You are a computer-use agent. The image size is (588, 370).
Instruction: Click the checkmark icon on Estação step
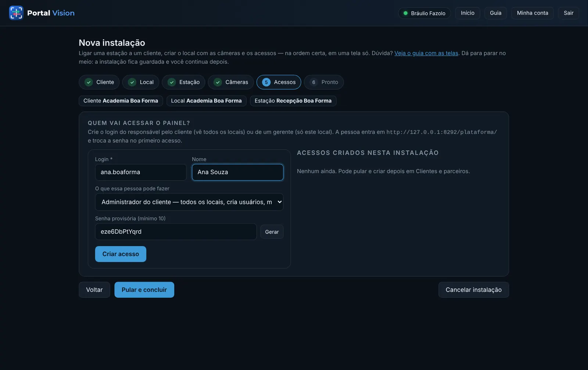[172, 82]
